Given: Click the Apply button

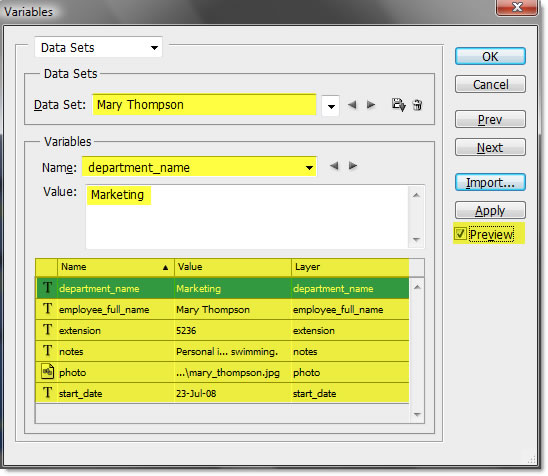Looking at the screenshot, I should [490, 210].
